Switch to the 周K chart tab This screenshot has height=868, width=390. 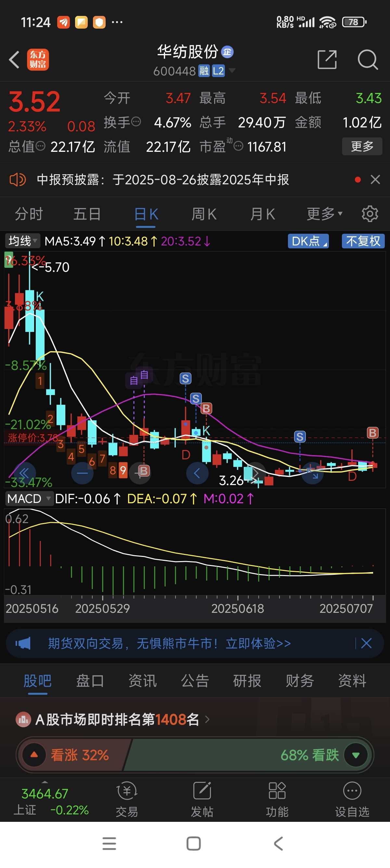204,214
